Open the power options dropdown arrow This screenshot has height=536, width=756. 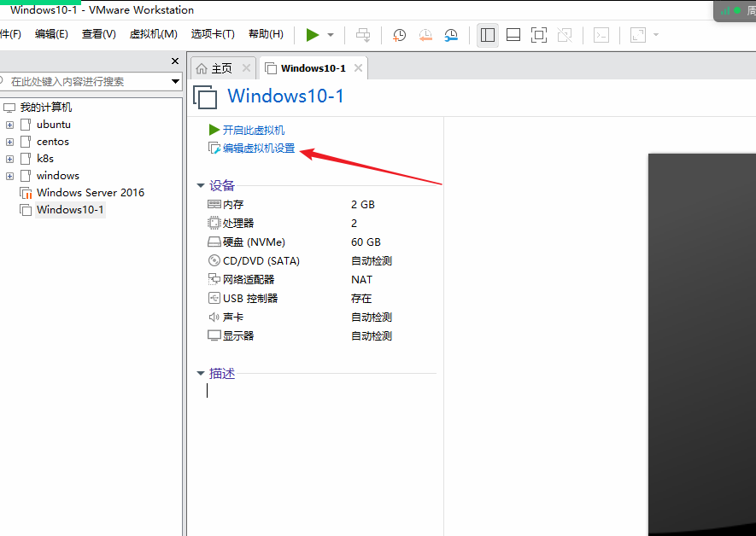[331, 35]
